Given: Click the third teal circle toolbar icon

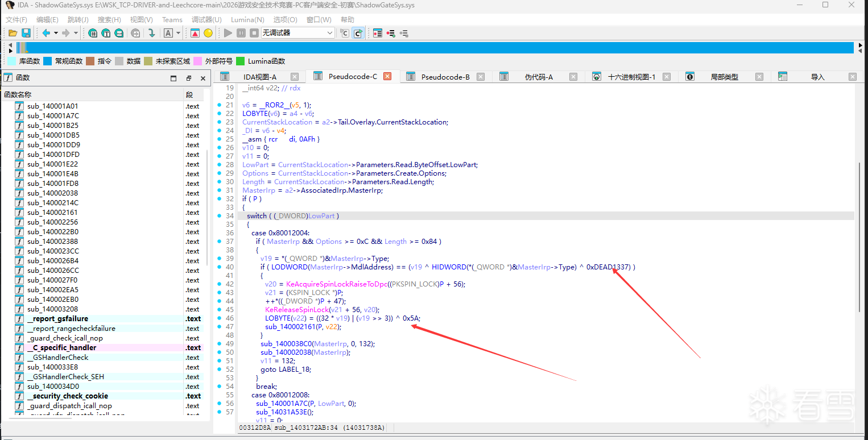Looking at the screenshot, I should [119, 33].
